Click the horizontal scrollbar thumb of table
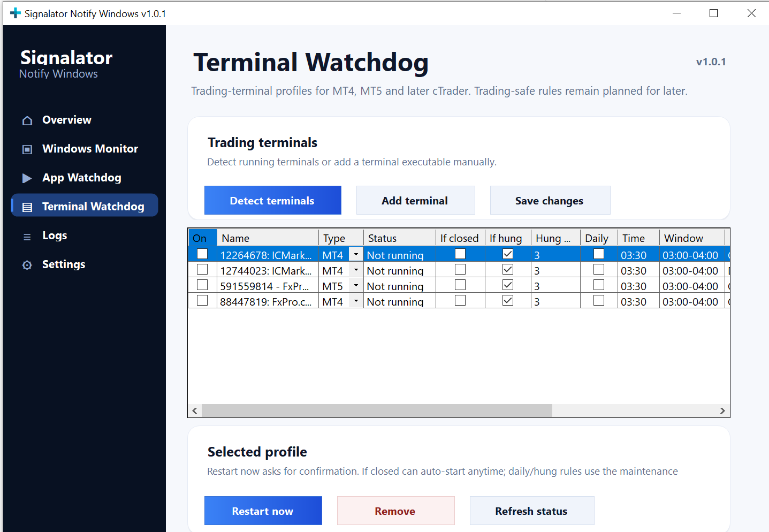Image resolution: width=769 pixels, height=532 pixels. tap(377, 411)
